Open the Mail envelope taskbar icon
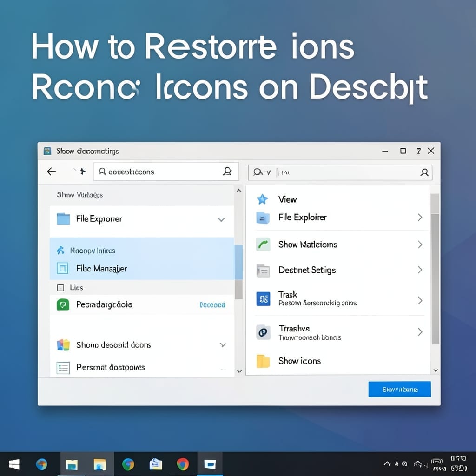The width and height of the screenshot is (476, 476). pos(155,464)
